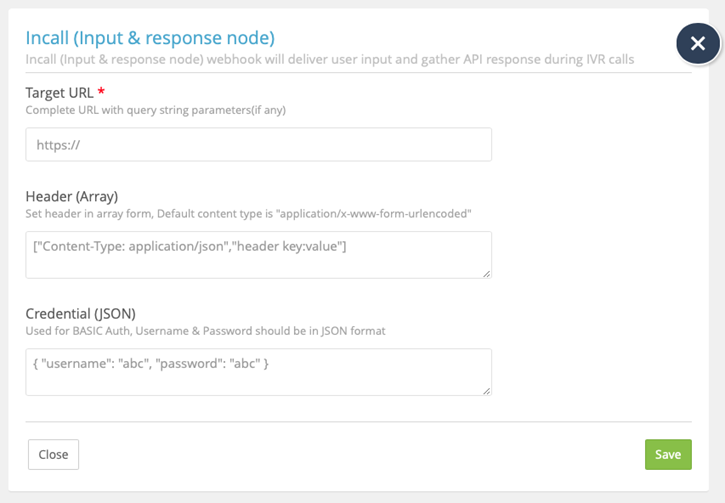Click the webhook description text under the title

pyautogui.click(x=330, y=59)
